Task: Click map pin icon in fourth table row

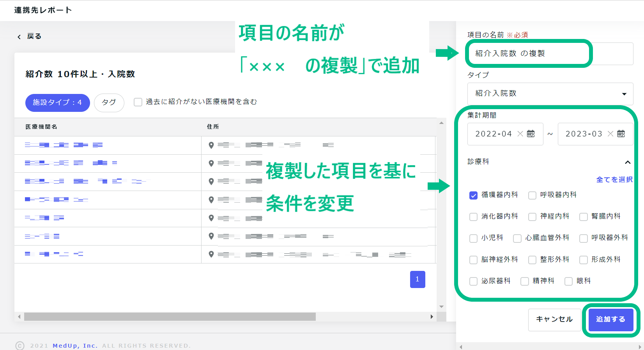Action: click(211, 200)
